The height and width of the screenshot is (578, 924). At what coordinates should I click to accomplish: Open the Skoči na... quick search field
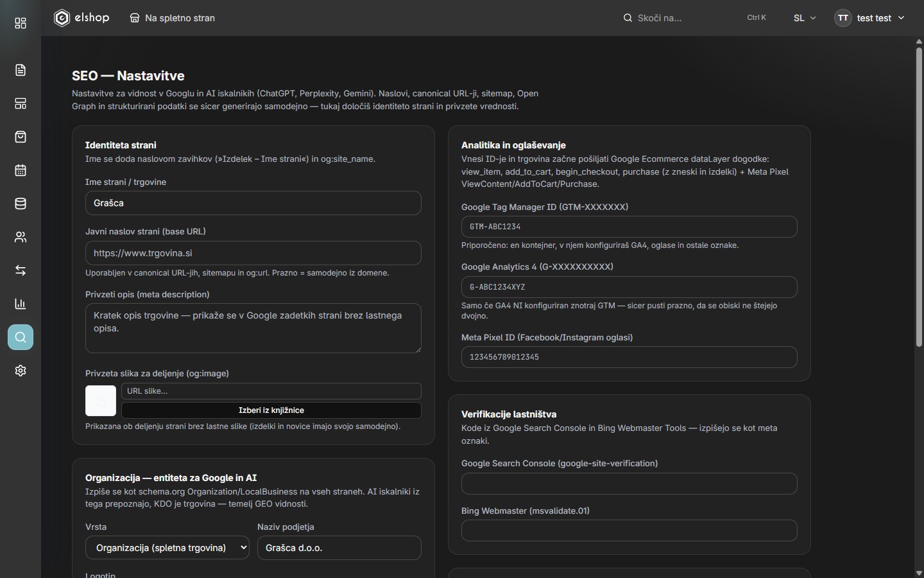(x=695, y=18)
